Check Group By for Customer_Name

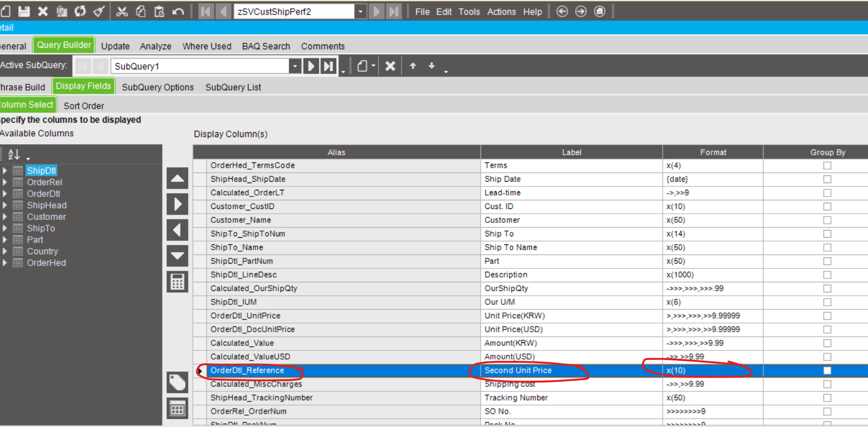(827, 220)
